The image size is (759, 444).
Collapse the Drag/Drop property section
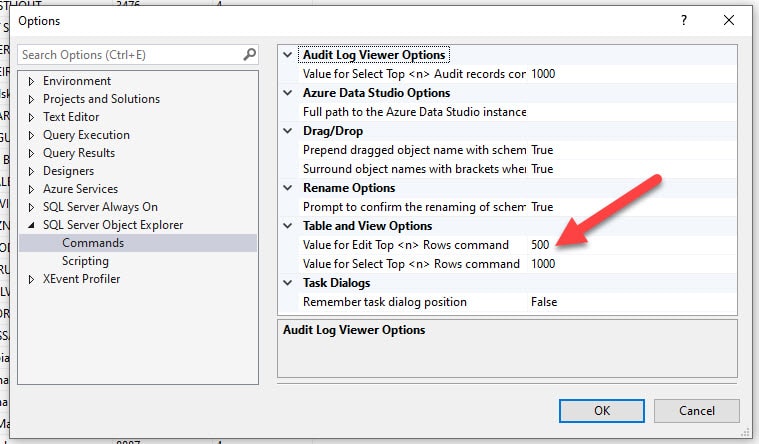pyautogui.click(x=289, y=131)
